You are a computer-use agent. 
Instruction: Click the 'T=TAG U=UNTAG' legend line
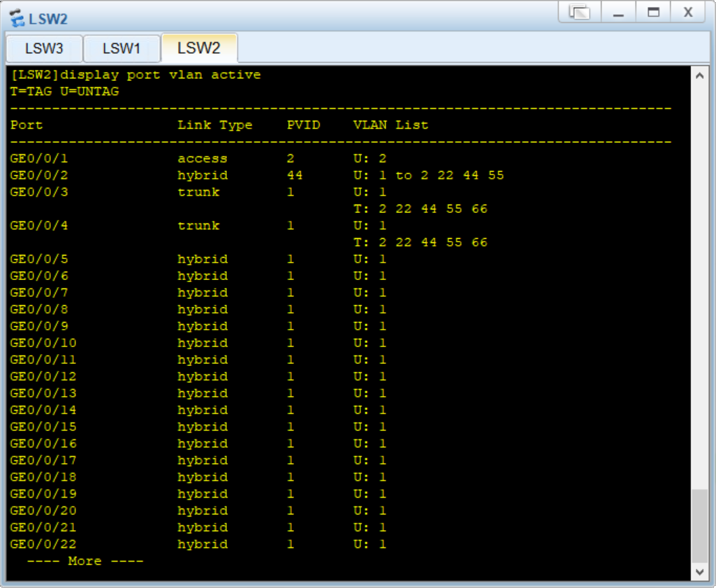click(x=64, y=91)
